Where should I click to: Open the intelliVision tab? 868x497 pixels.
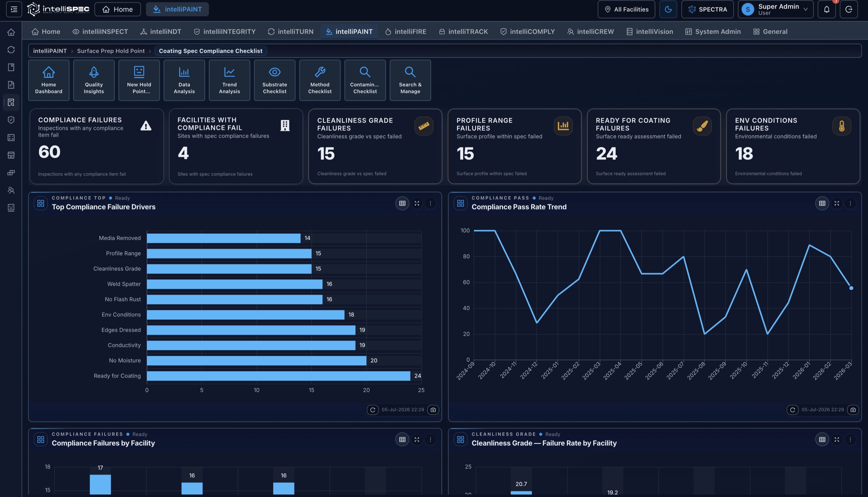pyautogui.click(x=650, y=32)
